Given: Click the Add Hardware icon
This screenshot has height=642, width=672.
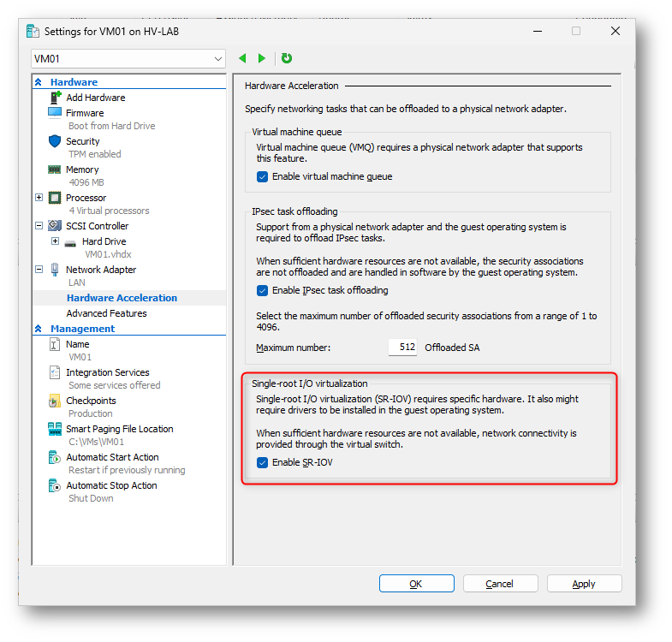Looking at the screenshot, I should click(x=55, y=98).
